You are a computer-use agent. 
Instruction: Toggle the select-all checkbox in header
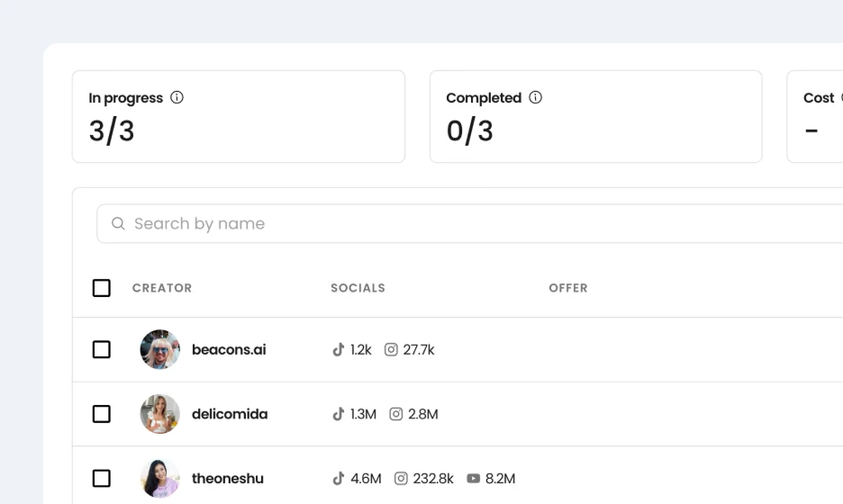click(x=102, y=288)
